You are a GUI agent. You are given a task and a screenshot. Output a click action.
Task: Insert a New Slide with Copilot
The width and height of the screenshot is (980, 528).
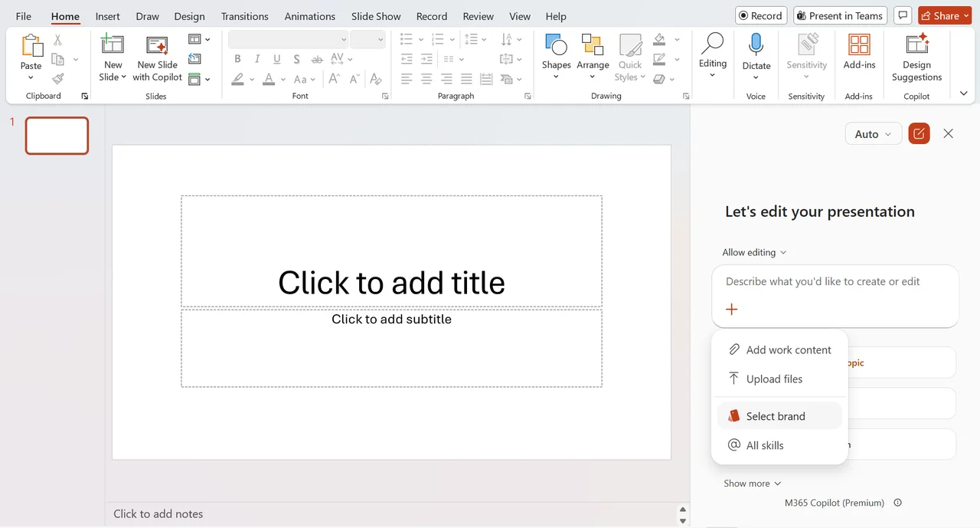[157, 58]
